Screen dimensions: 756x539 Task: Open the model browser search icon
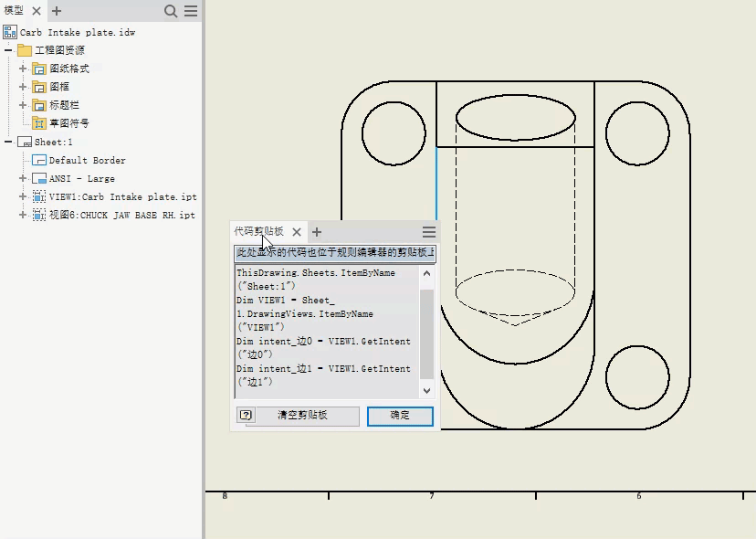coord(171,11)
